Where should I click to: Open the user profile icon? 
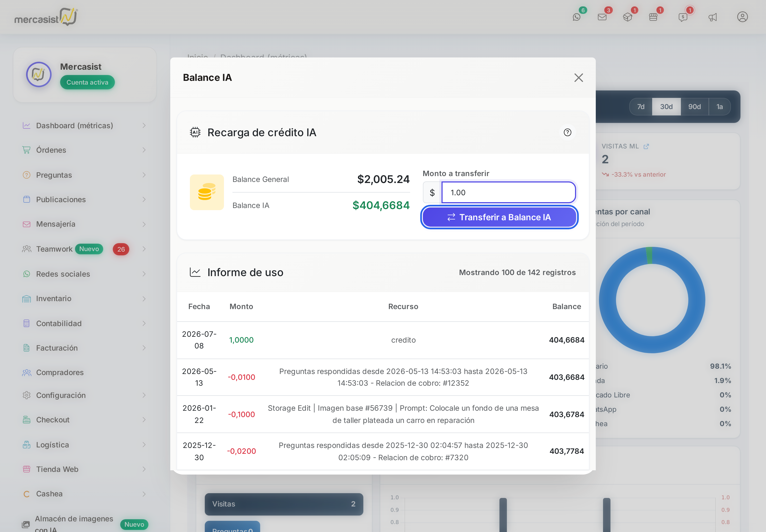click(x=742, y=17)
